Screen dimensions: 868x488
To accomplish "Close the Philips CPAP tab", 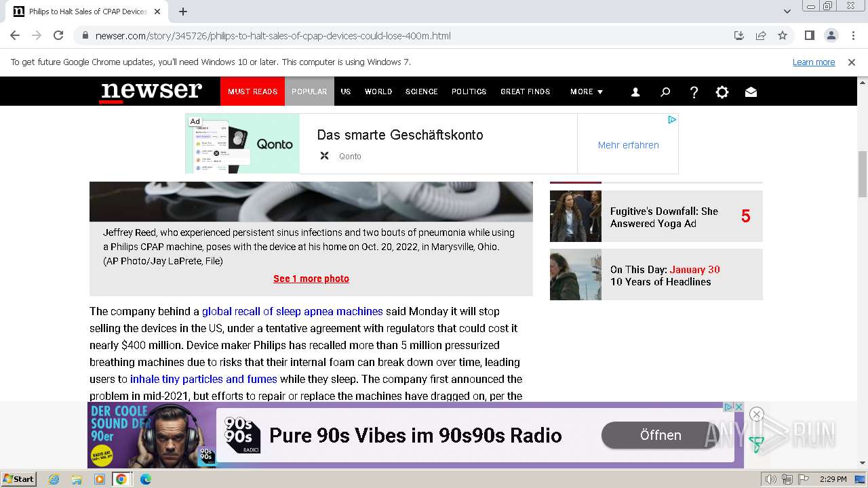I will tap(157, 12).
